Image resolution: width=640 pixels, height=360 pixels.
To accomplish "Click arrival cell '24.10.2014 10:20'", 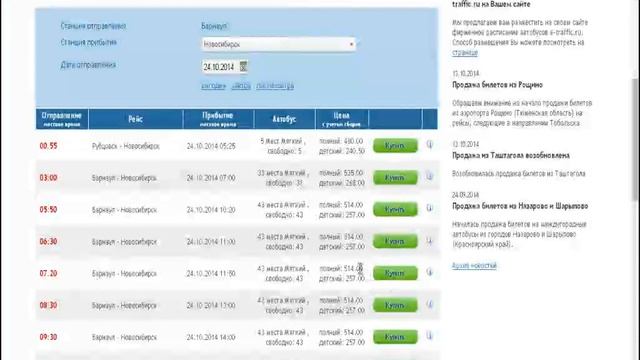I will click(x=211, y=210).
